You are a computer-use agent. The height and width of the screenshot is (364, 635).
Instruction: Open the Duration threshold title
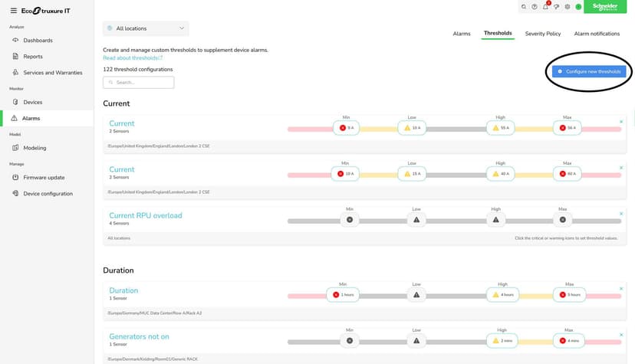point(123,290)
